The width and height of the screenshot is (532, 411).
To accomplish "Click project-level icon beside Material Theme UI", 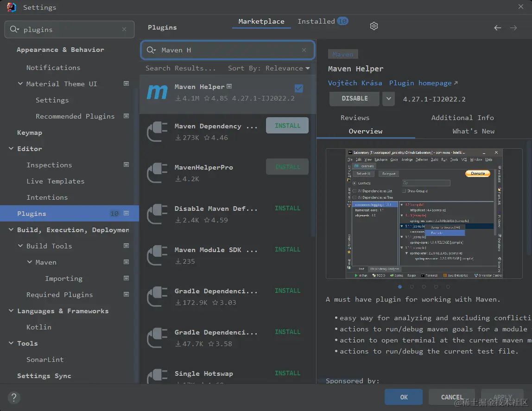I will 126,83.
